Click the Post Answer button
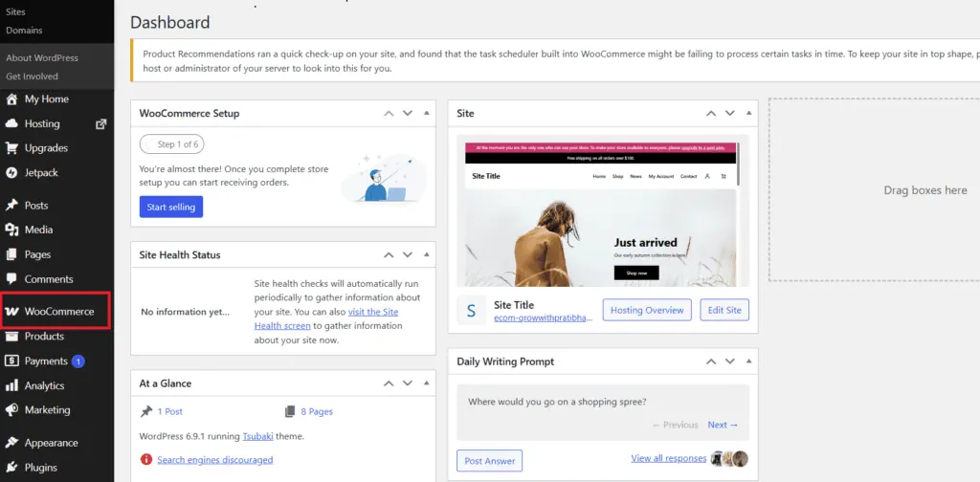This screenshot has width=980, height=482. [489, 461]
